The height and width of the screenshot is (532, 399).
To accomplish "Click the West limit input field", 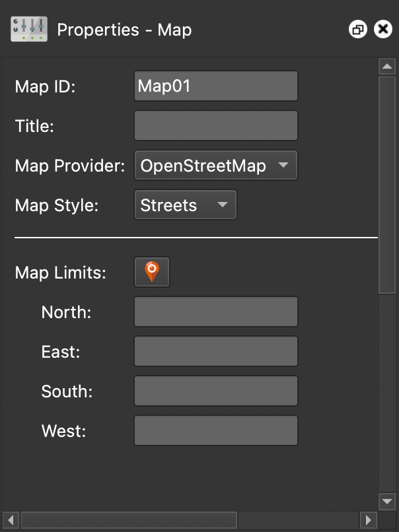I will pos(215,430).
